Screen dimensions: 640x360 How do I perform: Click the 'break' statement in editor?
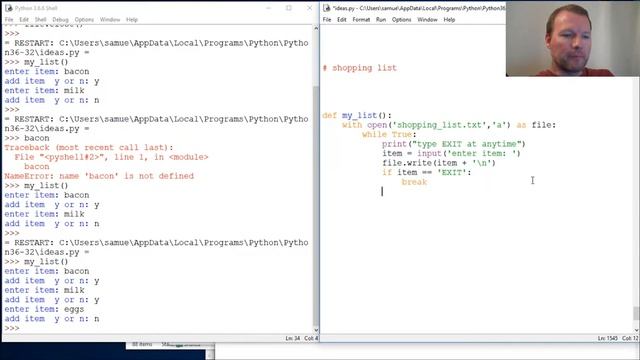414,182
